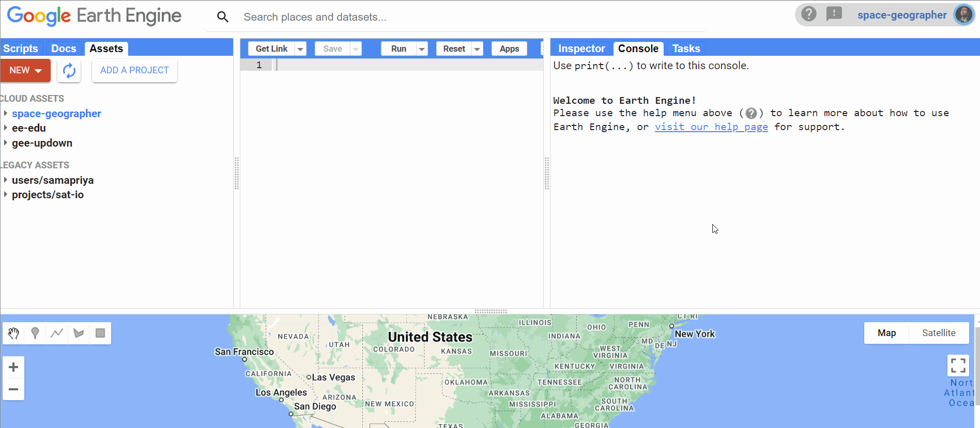The width and height of the screenshot is (980, 428).
Task: Click the send feedback icon
Action: click(x=834, y=14)
